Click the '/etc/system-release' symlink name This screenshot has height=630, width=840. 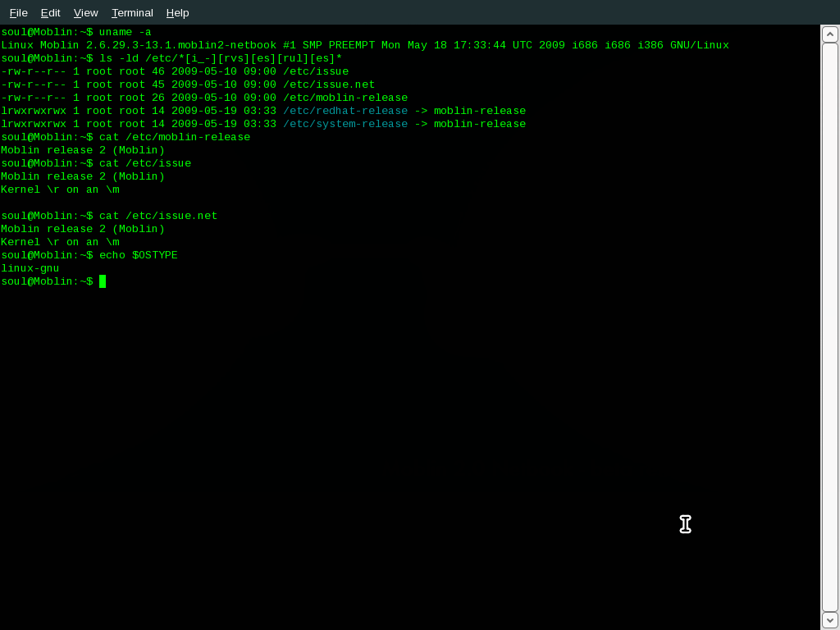coord(345,124)
